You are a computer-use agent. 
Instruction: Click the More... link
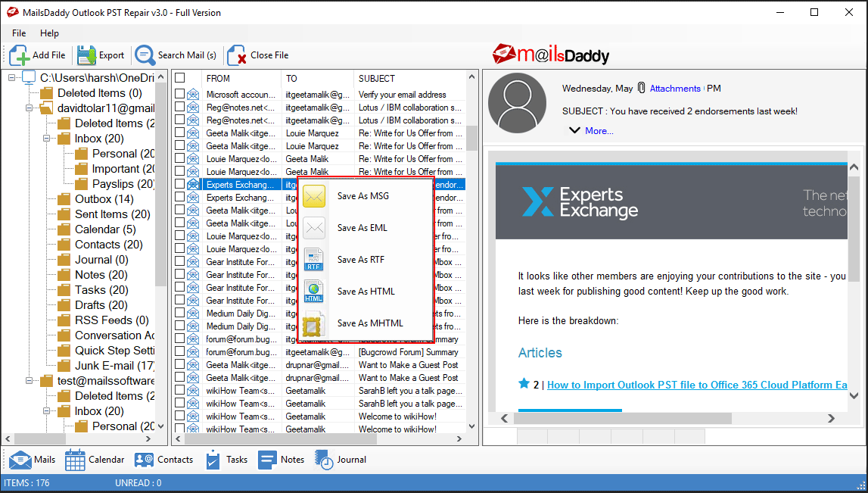tap(599, 131)
